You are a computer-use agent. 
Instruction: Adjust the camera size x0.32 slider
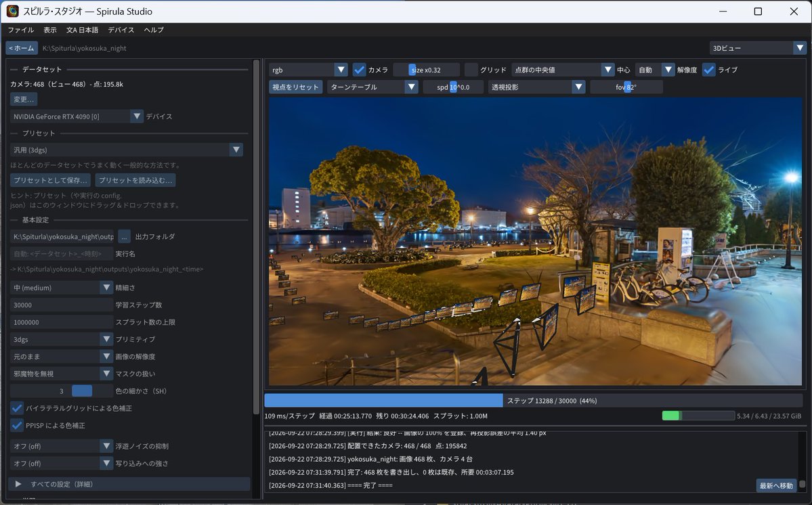point(426,70)
